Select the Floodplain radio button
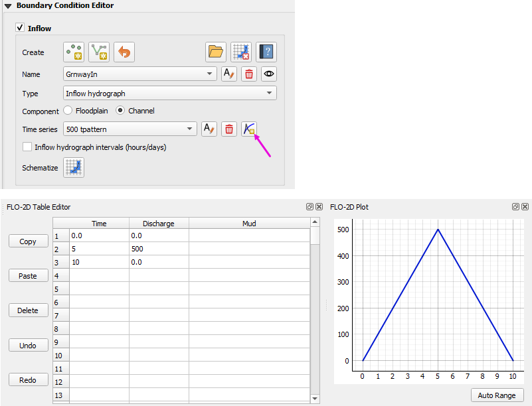Screen dimensions: 532x406 68,111
